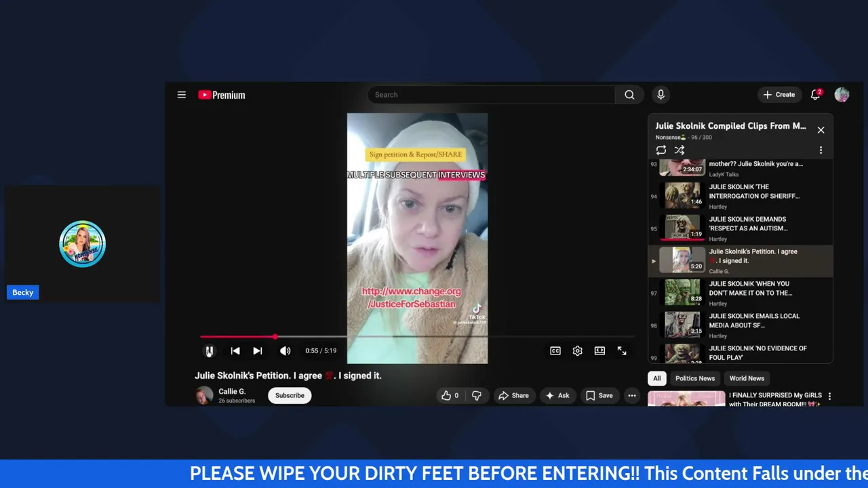868x488 pixels.
Task: Play LadyK Talks playlist video
Action: coord(740,169)
